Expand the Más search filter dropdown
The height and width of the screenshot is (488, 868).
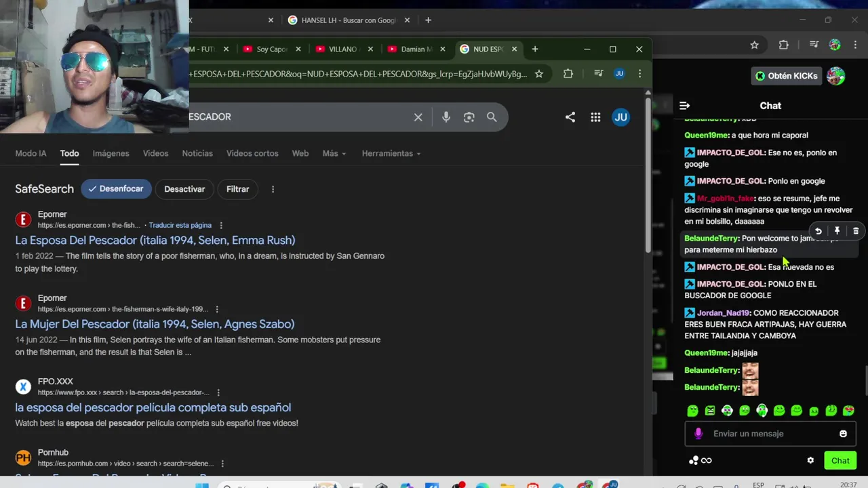334,153
